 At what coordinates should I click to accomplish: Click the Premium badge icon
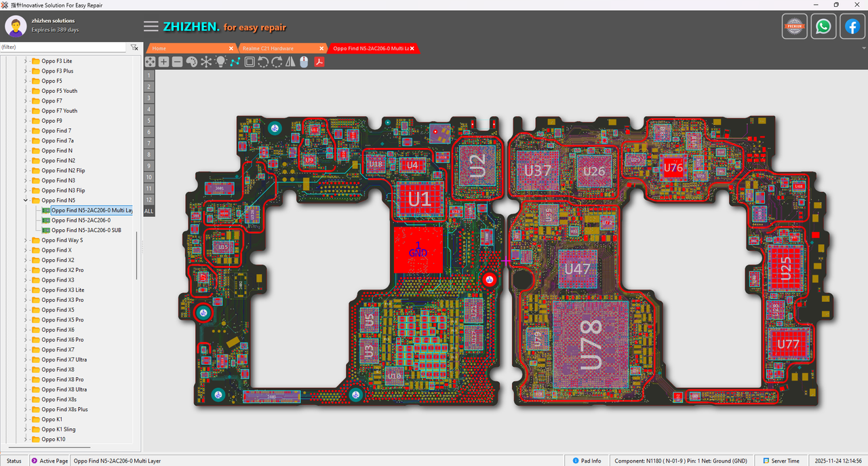(x=795, y=26)
